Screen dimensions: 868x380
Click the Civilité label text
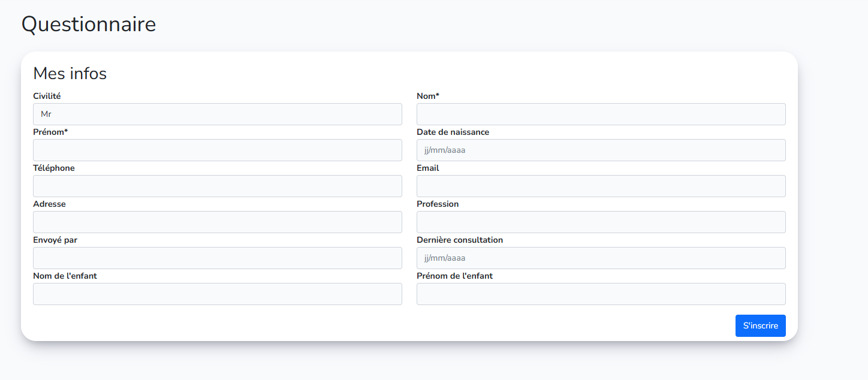click(47, 96)
